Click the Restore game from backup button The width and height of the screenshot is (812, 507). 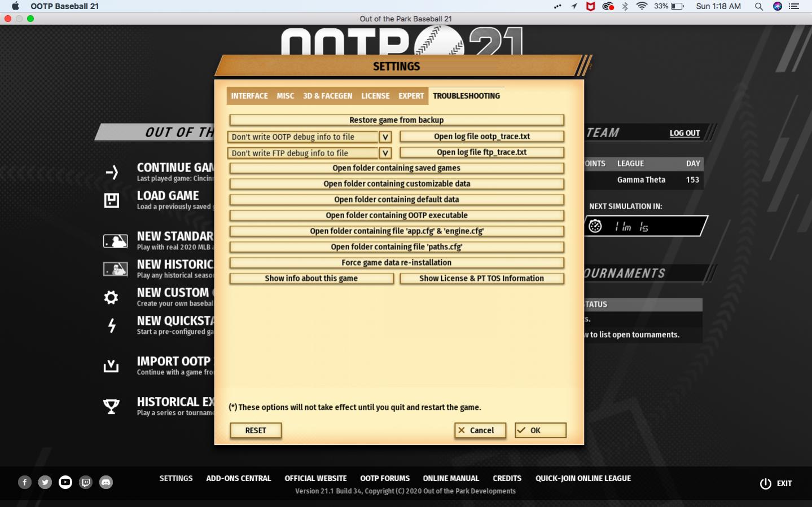(396, 120)
